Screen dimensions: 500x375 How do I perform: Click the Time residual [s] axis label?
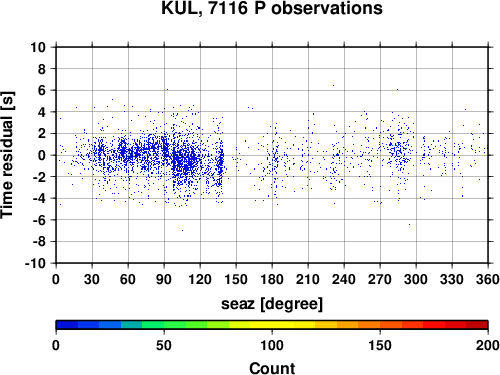pos(7,155)
